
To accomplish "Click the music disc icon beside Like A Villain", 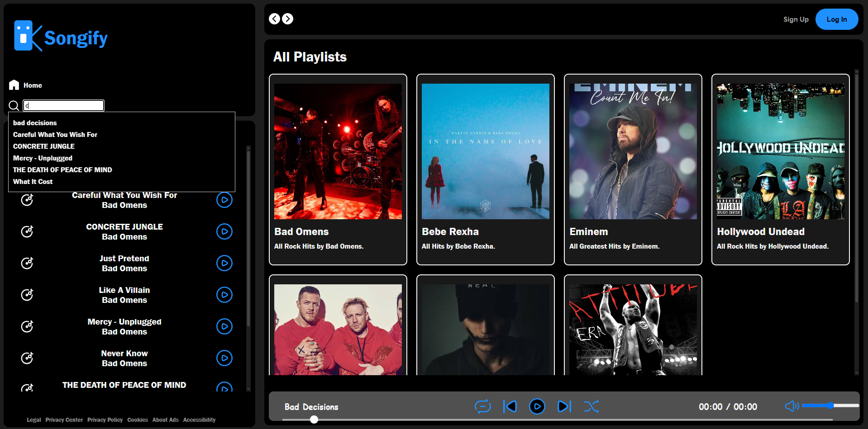I will coord(27,295).
